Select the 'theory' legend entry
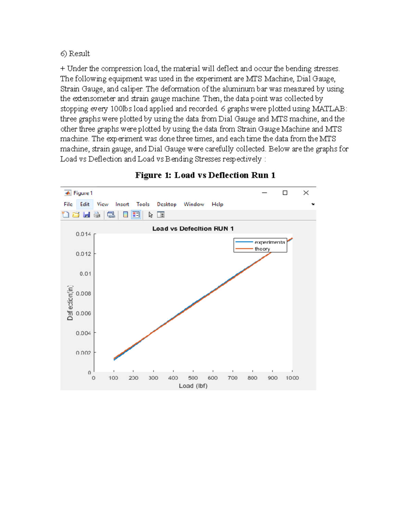The image size is (411, 532). click(x=262, y=249)
